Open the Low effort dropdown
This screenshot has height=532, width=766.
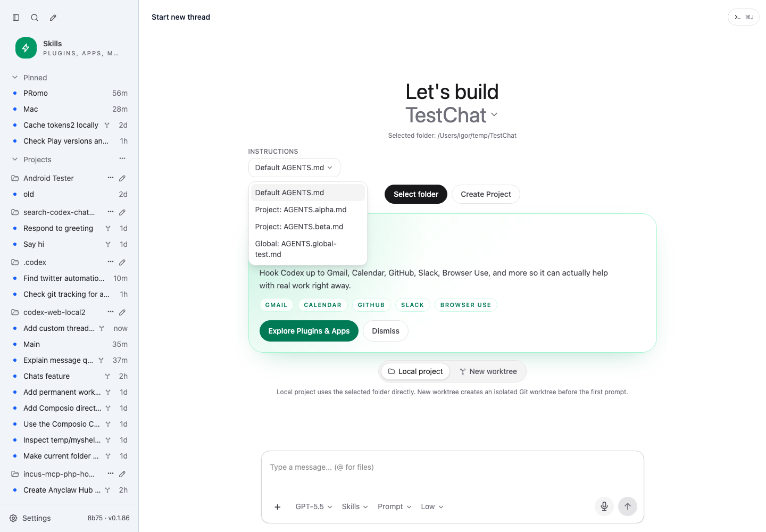point(432,506)
